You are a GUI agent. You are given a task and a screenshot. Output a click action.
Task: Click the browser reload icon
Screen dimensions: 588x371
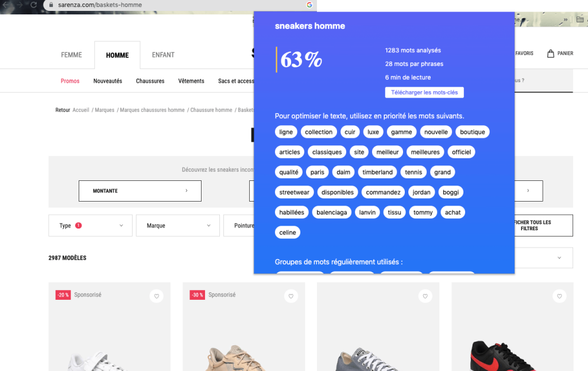pos(33,5)
